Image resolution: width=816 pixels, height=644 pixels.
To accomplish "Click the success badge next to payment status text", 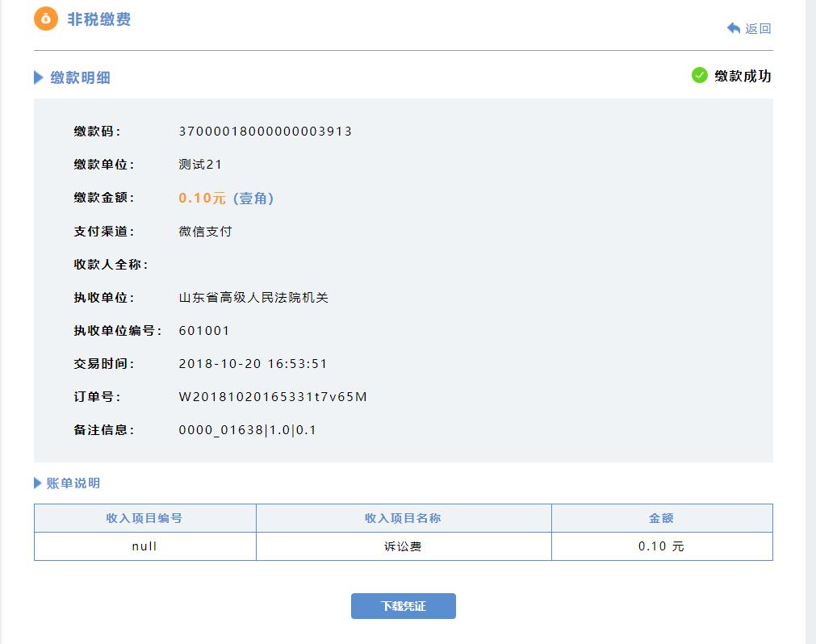I will coord(699,76).
